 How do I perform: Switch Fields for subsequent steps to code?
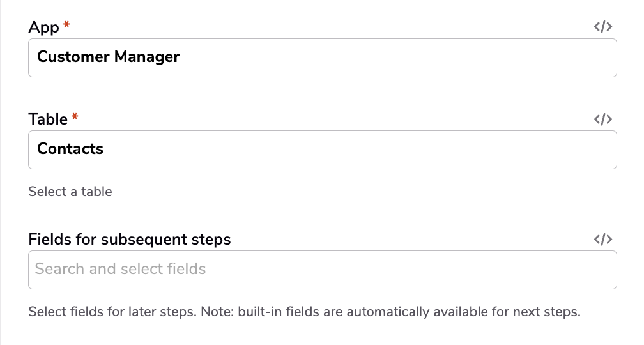(603, 240)
